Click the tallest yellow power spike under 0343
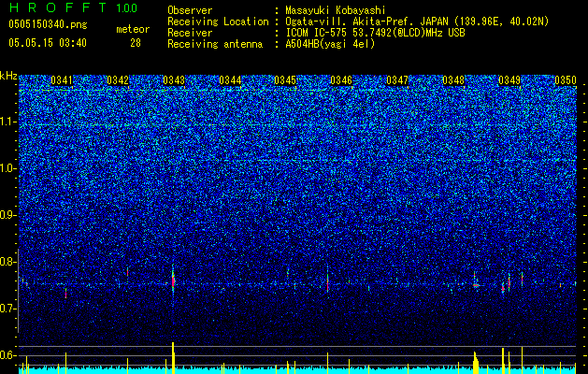588x374 pixels. click(173, 358)
